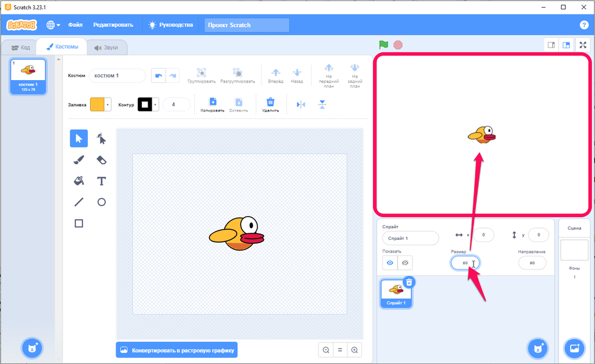Select the Eraser tool
The image size is (595, 364).
click(101, 160)
